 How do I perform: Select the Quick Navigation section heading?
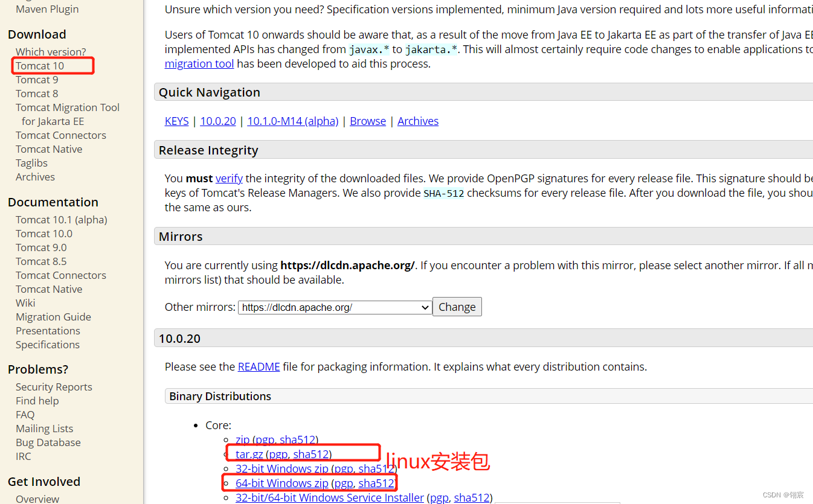coord(210,92)
